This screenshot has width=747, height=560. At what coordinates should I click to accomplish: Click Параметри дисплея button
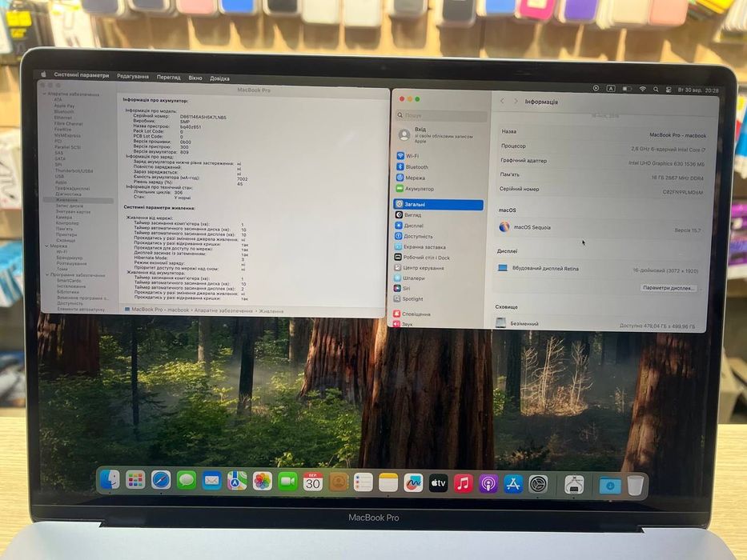[x=669, y=288]
